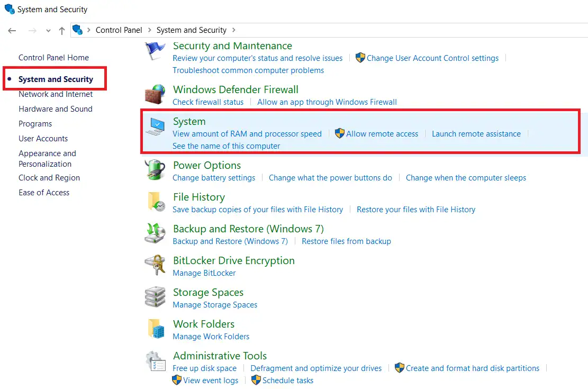Open Launch remote assistance link
588x389 pixels.
[x=476, y=134]
